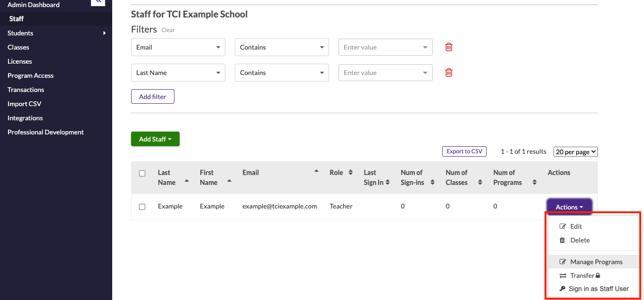
Task: Click the Export to CSV button
Action: click(464, 151)
